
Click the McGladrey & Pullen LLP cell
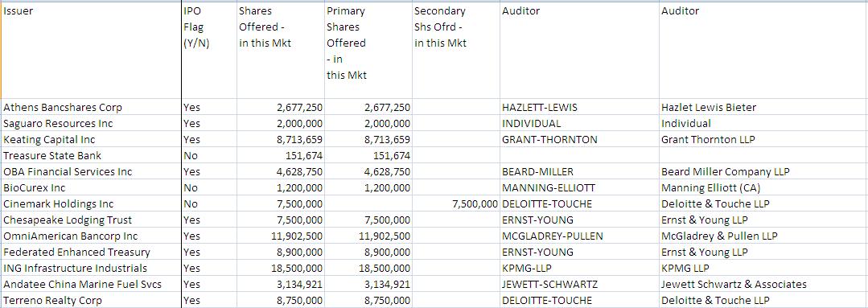coord(763,236)
